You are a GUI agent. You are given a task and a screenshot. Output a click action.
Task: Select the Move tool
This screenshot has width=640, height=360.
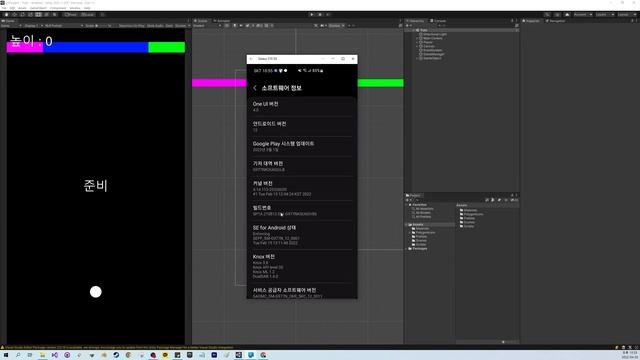[x=14, y=14]
